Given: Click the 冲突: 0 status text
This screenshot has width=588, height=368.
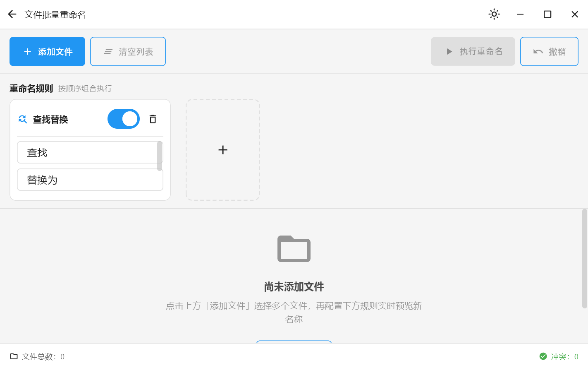Looking at the screenshot, I should (x=565, y=356).
